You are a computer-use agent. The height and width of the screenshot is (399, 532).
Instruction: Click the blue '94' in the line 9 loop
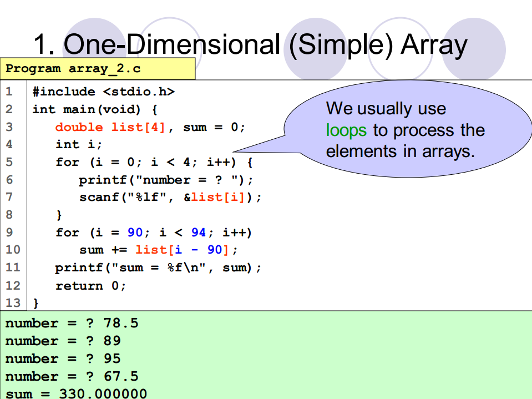click(199, 233)
